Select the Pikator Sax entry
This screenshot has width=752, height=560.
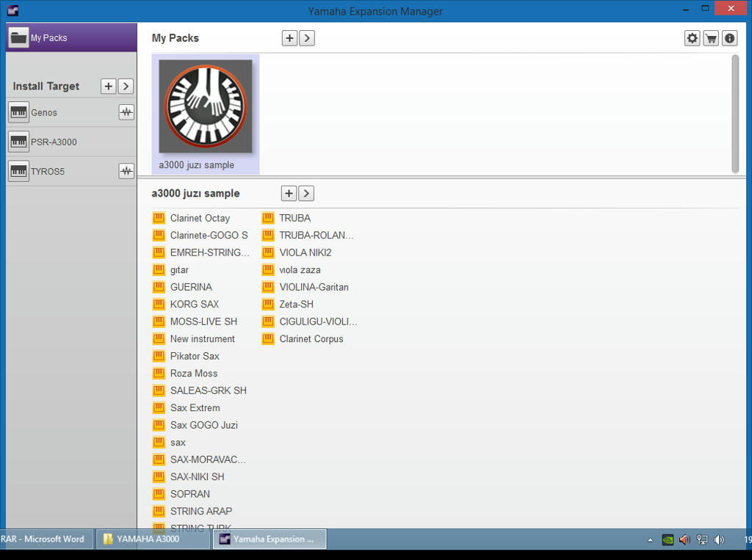[186, 356]
